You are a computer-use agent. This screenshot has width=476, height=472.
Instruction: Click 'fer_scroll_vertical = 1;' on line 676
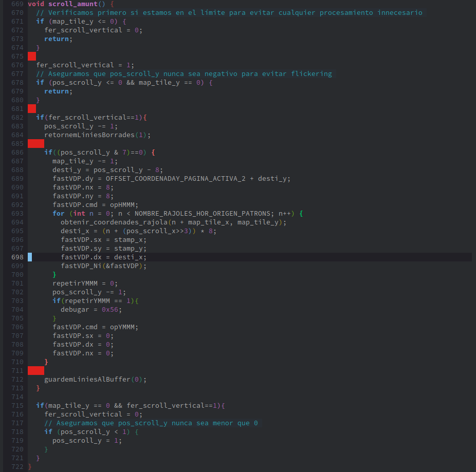85,65
